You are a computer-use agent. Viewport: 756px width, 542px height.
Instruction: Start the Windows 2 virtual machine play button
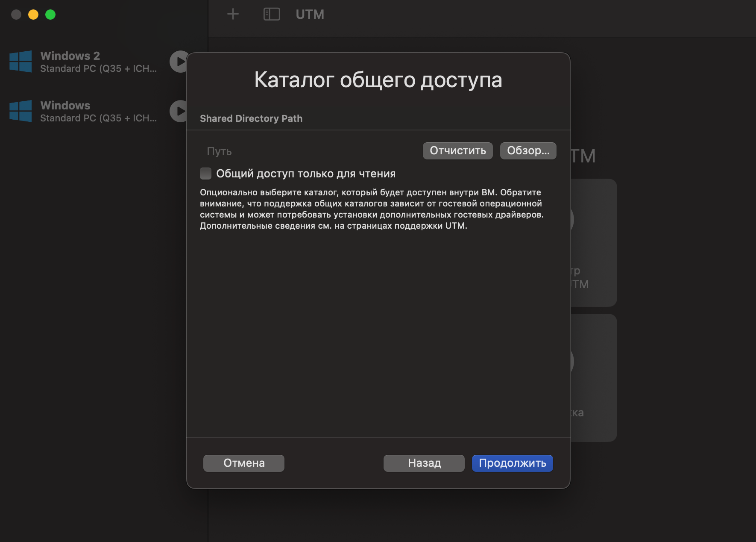pos(179,62)
